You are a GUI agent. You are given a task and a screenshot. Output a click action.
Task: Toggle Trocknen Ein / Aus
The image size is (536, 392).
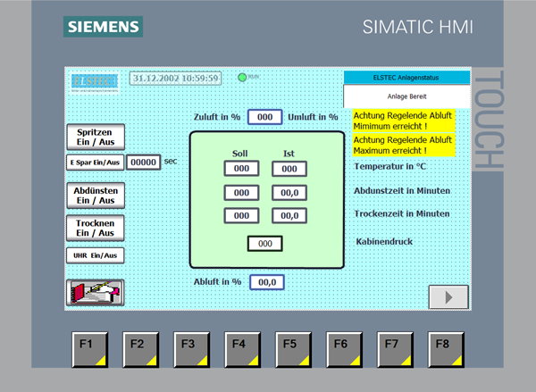[95, 228]
